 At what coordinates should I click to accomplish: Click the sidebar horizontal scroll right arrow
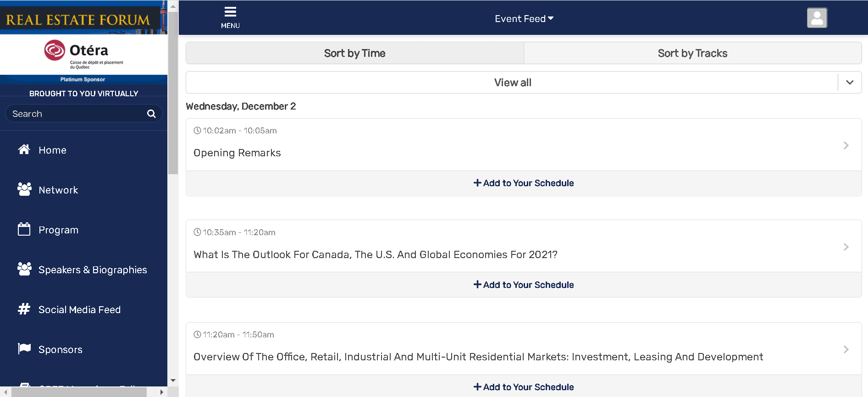161,392
